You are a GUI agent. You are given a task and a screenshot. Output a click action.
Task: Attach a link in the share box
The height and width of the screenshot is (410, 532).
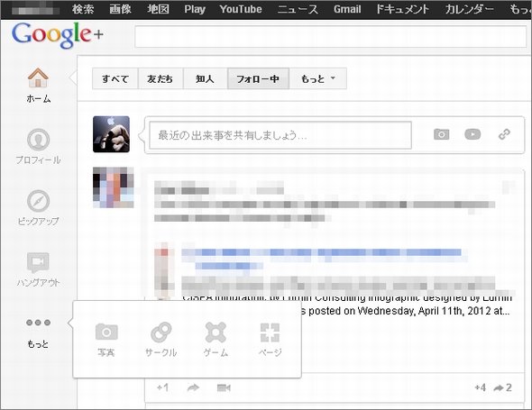pos(504,134)
